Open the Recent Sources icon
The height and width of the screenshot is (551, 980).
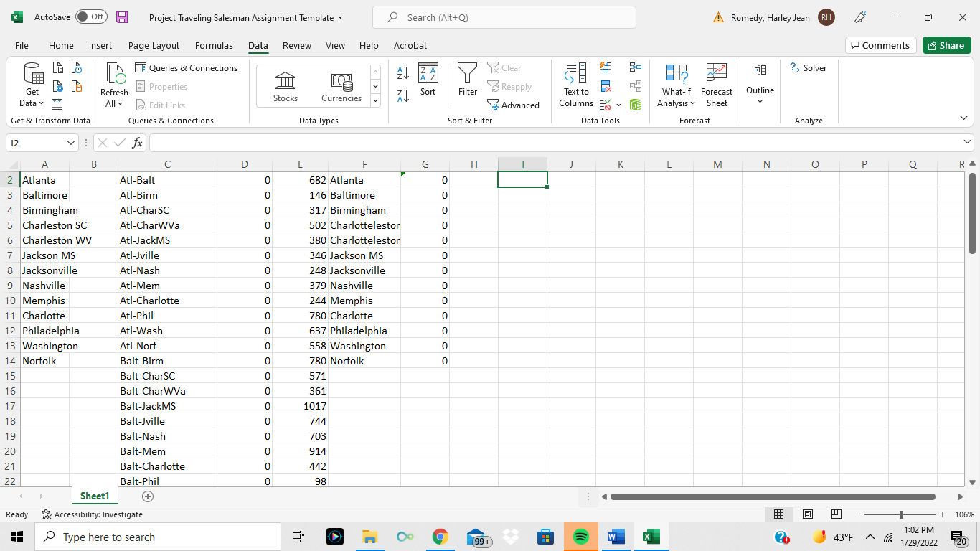(x=77, y=68)
